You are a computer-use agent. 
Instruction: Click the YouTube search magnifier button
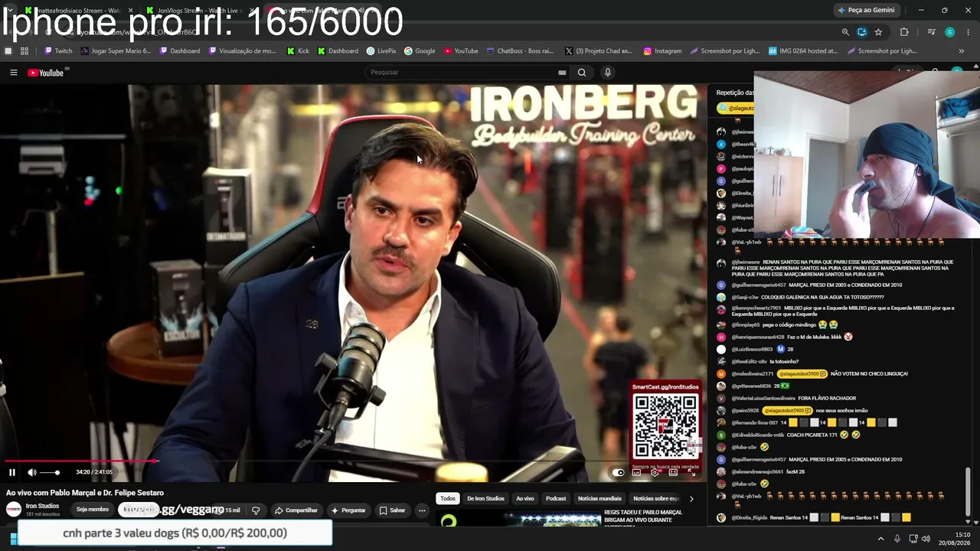tap(582, 73)
